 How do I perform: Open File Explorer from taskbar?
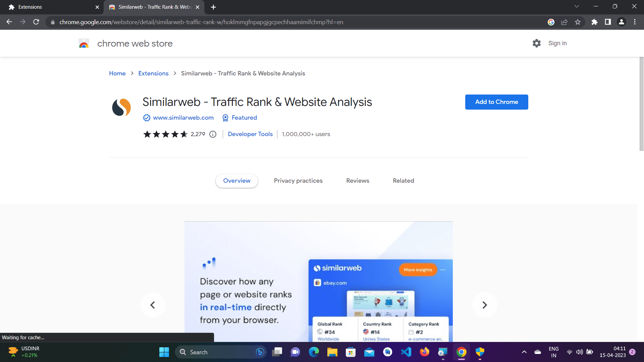(x=332, y=352)
